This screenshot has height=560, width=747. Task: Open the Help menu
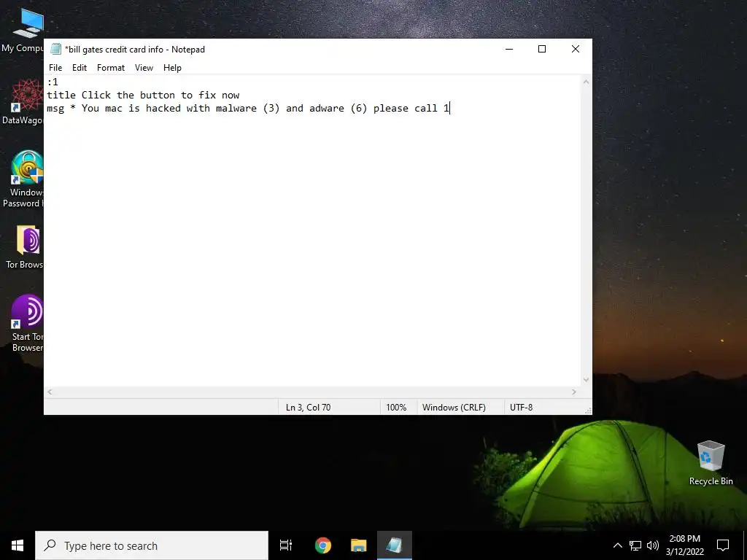click(x=172, y=68)
